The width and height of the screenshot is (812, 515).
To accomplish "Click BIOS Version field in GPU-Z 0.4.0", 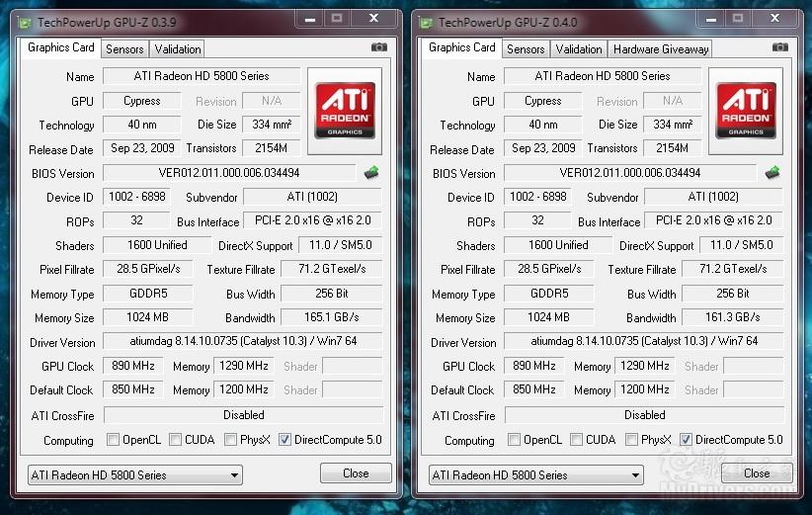I will click(x=630, y=173).
